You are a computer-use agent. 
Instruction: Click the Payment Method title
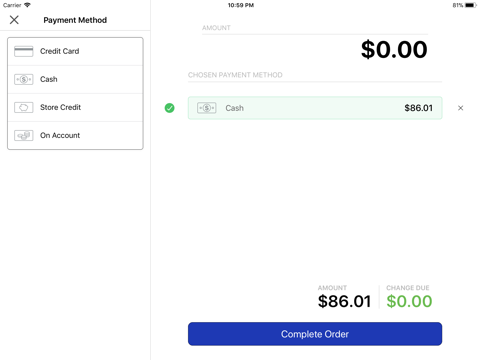pos(75,20)
